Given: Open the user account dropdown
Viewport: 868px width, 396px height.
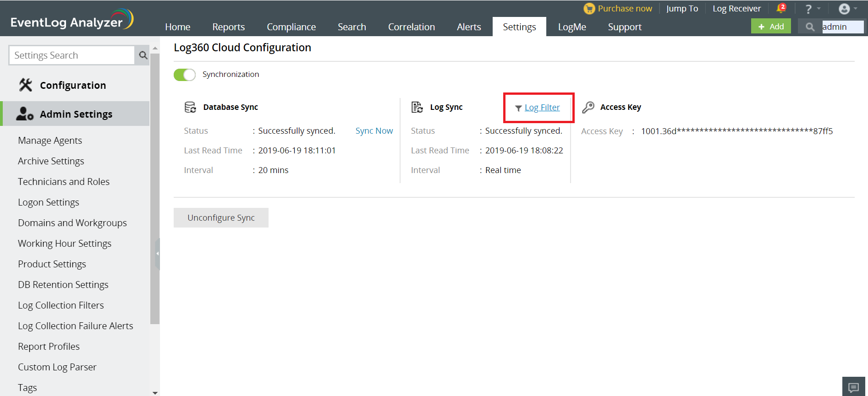Looking at the screenshot, I should coord(847,9).
